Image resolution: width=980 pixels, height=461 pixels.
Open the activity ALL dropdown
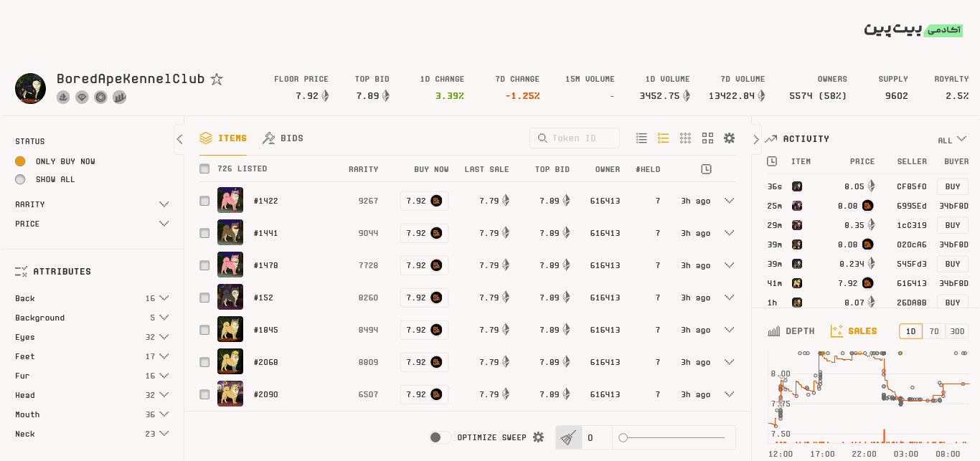[952, 140]
